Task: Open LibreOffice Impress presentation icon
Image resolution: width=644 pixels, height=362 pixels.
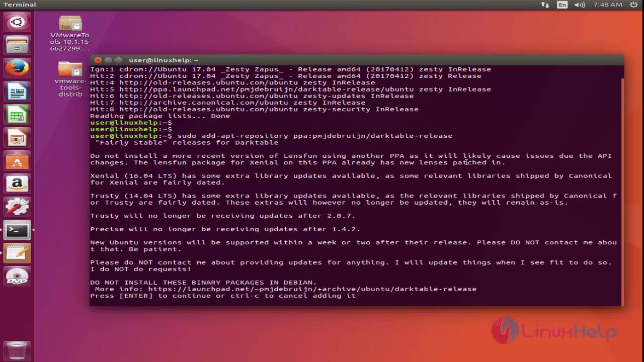Action: [x=17, y=138]
